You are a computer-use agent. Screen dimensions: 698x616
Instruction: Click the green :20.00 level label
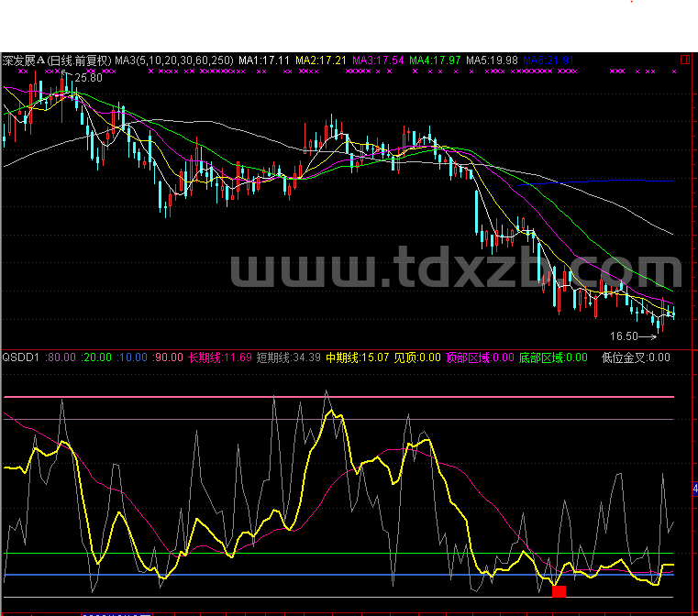click(96, 357)
